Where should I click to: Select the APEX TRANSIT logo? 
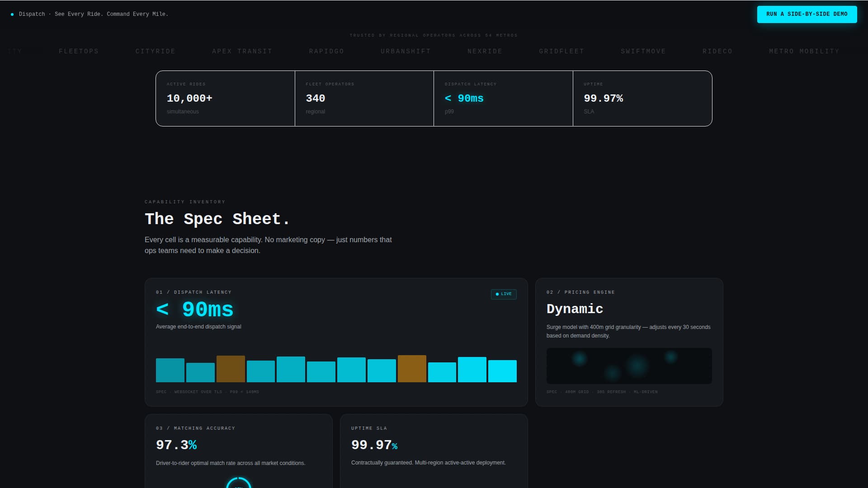(x=242, y=52)
